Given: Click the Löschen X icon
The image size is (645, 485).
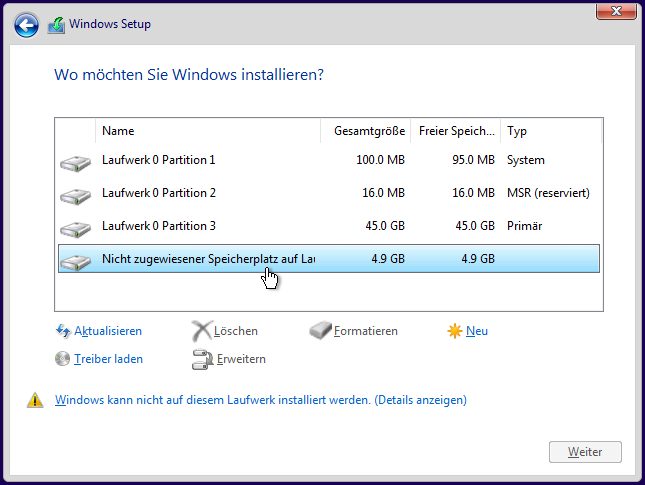Looking at the screenshot, I should tap(202, 331).
